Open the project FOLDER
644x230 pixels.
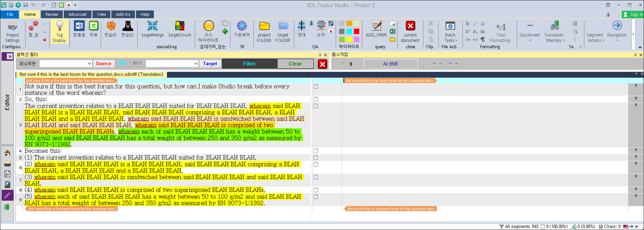coord(264,32)
